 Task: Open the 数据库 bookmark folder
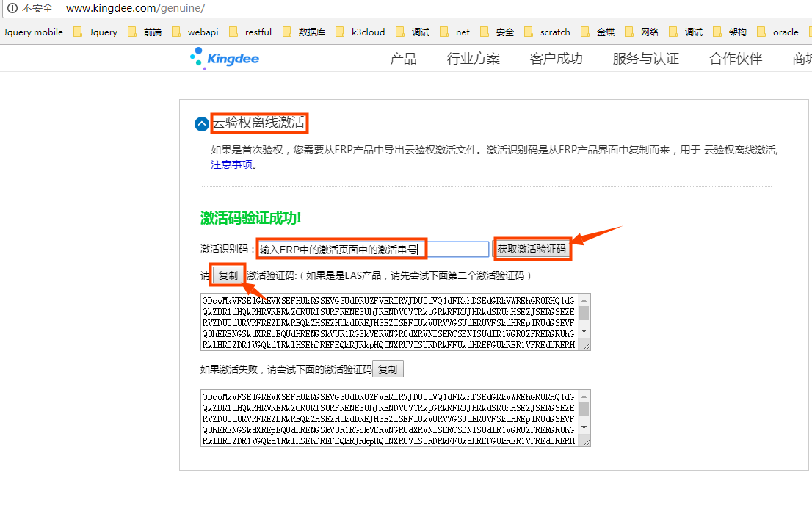tap(304, 32)
